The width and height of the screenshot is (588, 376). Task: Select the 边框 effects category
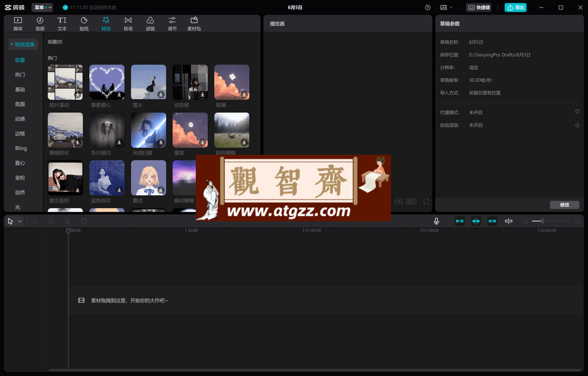click(20, 134)
